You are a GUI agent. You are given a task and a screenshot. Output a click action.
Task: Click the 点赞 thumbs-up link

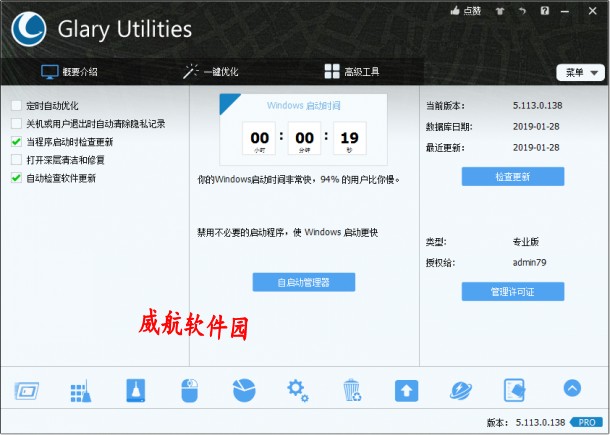[466, 11]
